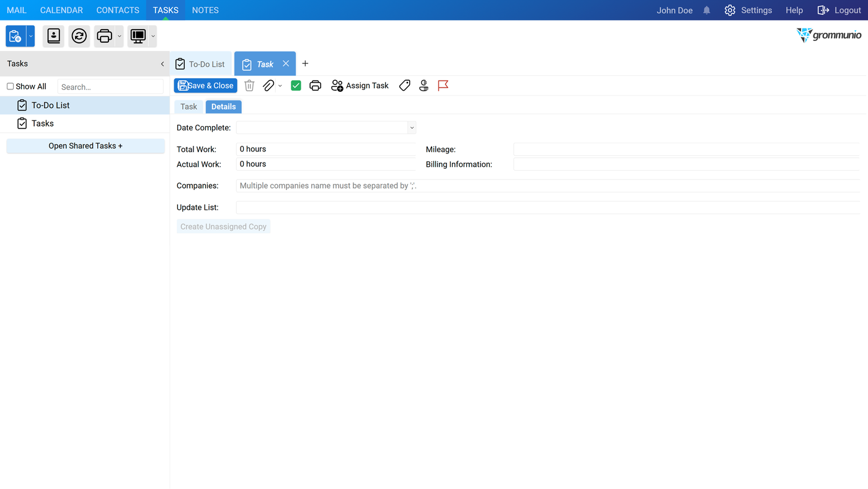Print the task from task toolbar
The width and height of the screenshot is (868, 489).
(x=316, y=86)
